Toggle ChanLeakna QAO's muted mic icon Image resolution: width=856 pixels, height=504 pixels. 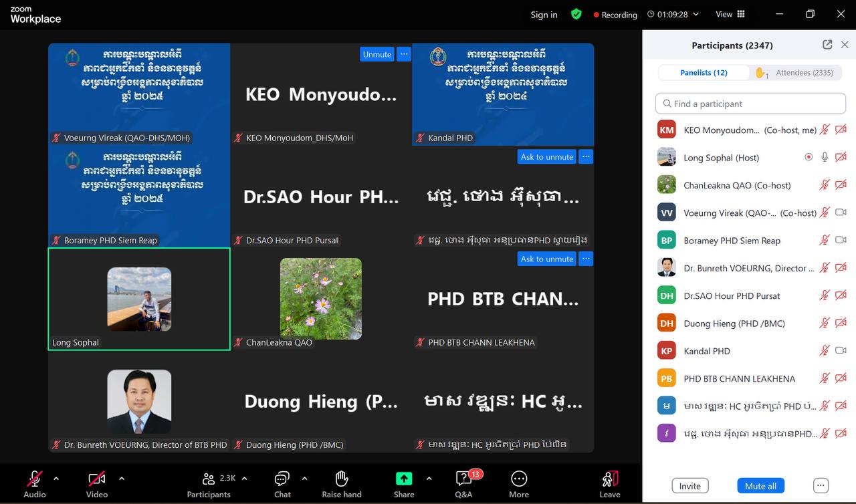point(825,185)
